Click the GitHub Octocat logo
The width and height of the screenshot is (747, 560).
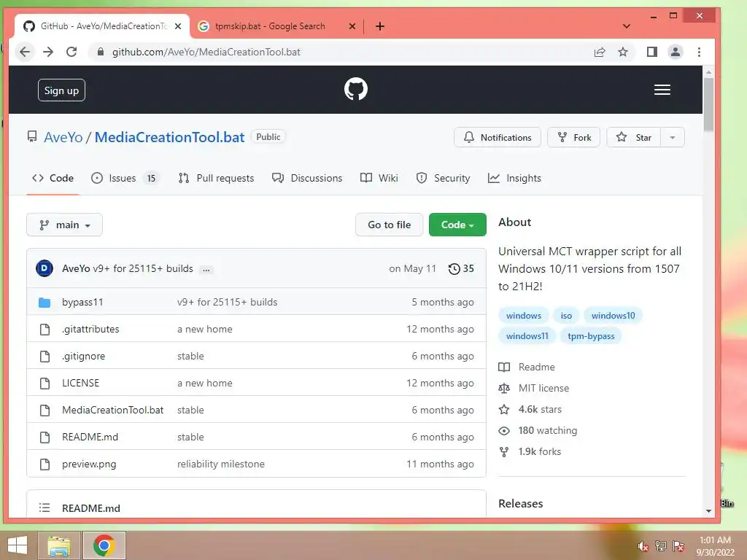pyautogui.click(x=356, y=89)
